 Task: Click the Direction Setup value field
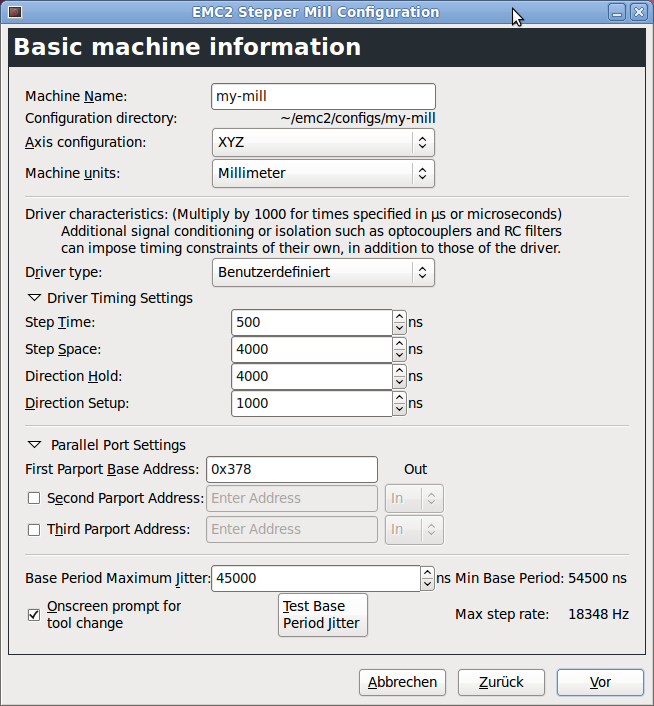311,403
